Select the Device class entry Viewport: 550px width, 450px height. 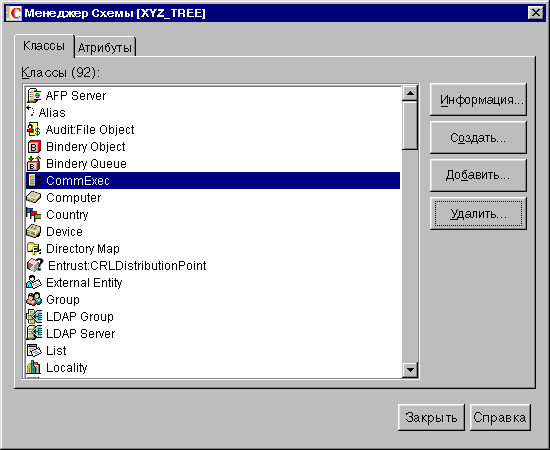(x=213, y=232)
